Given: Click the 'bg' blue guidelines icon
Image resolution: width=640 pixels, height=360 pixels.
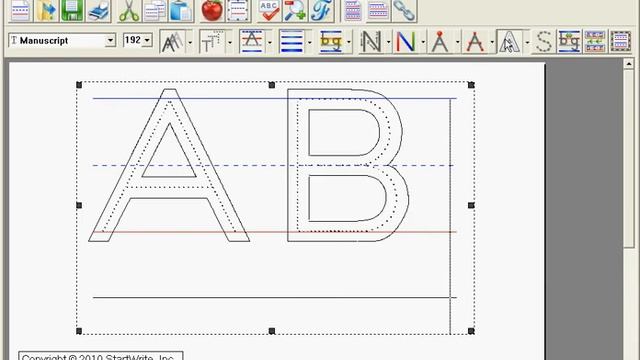Looking at the screenshot, I should tap(569, 41).
